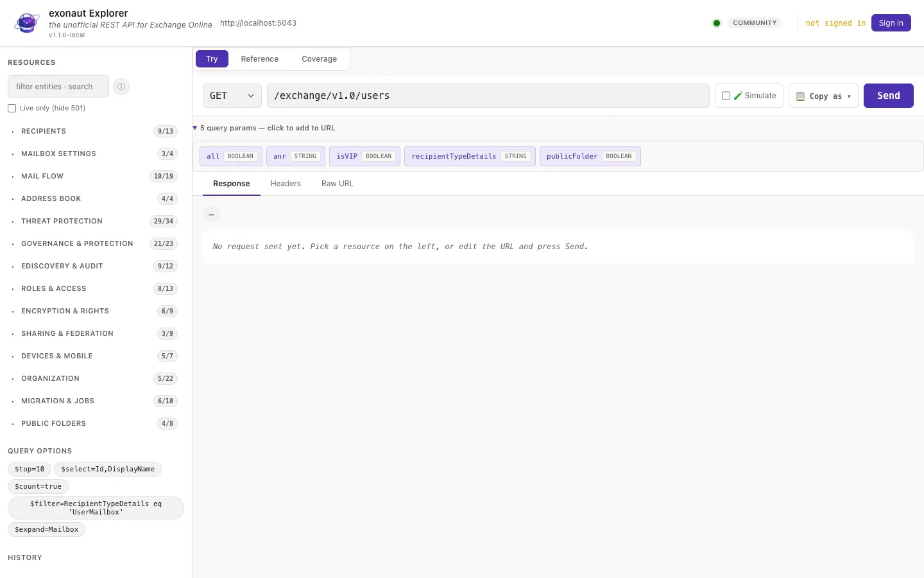
Task: Open the Reference tab
Action: pyautogui.click(x=260, y=59)
